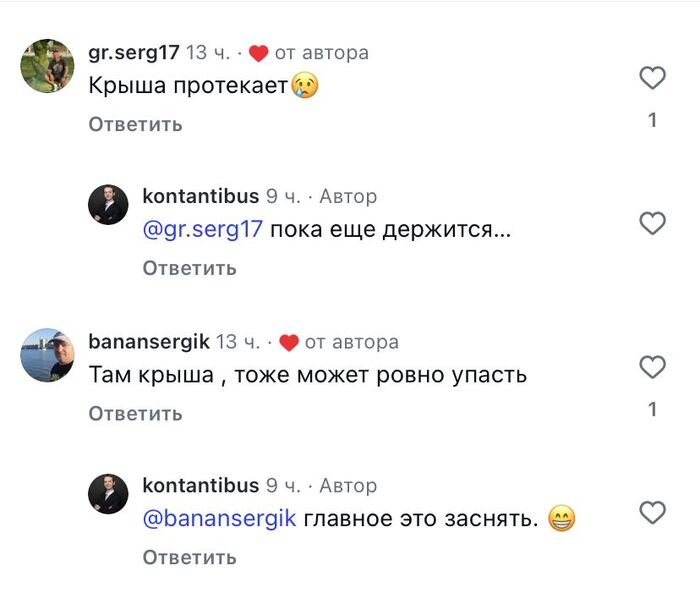
Task: Open gr.serg17's profile picture
Action: tap(48, 66)
